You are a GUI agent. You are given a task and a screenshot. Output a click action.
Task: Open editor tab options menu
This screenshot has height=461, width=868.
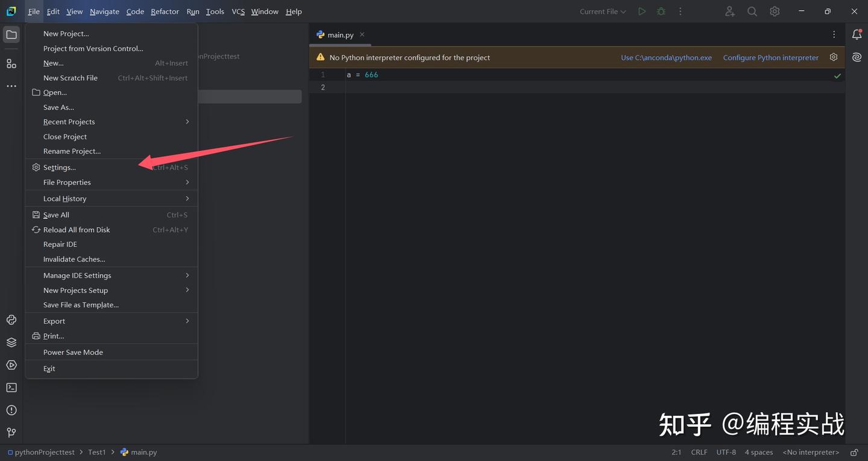pos(834,35)
